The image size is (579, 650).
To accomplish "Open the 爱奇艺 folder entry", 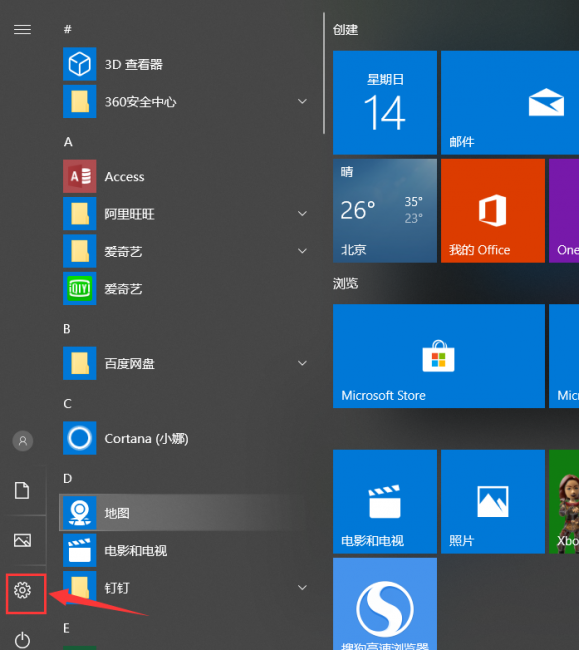I will pos(185,251).
